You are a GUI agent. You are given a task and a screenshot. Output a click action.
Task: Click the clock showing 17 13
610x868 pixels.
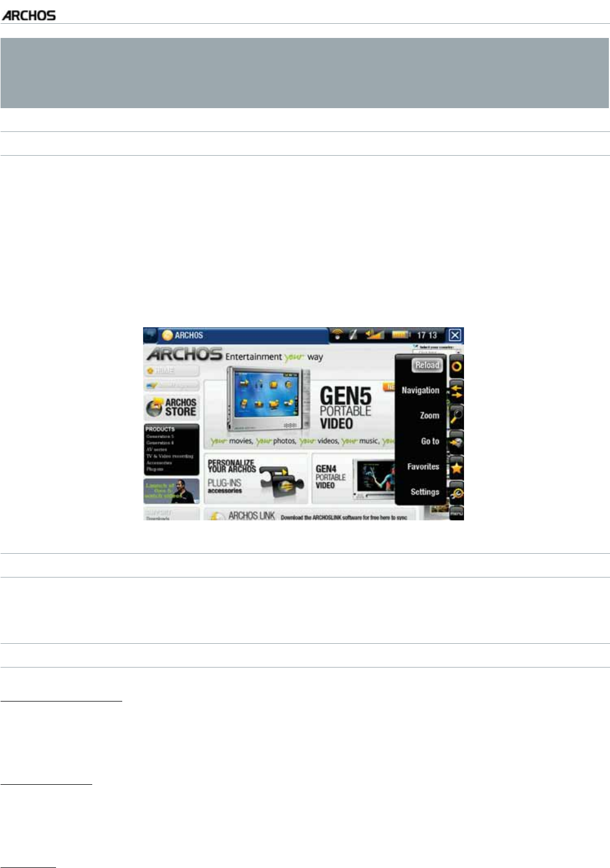pyautogui.click(x=427, y=335)
